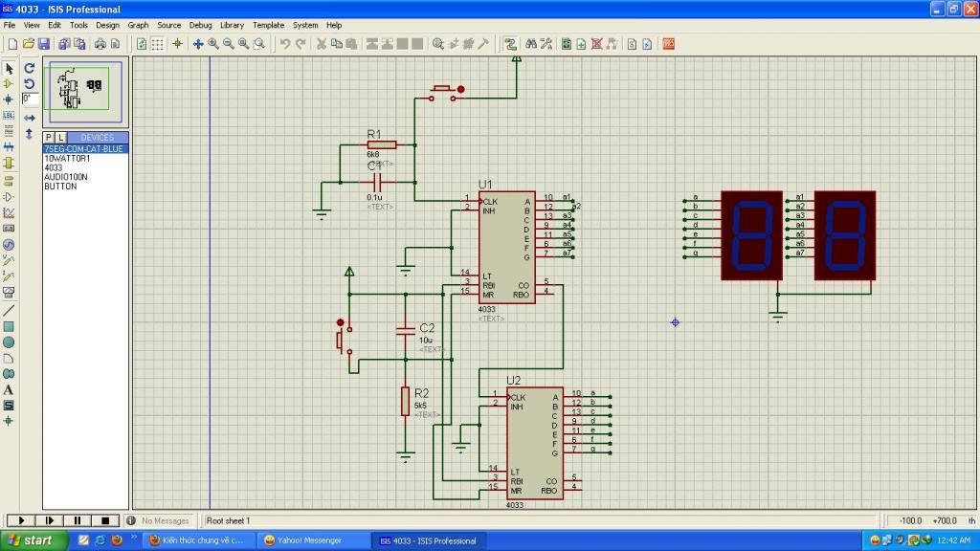Open the Debug menu

[x=200, y=25]
